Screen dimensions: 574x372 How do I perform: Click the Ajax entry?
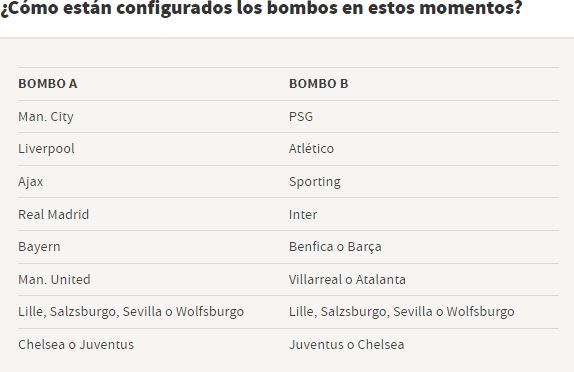tap(30, 182)
